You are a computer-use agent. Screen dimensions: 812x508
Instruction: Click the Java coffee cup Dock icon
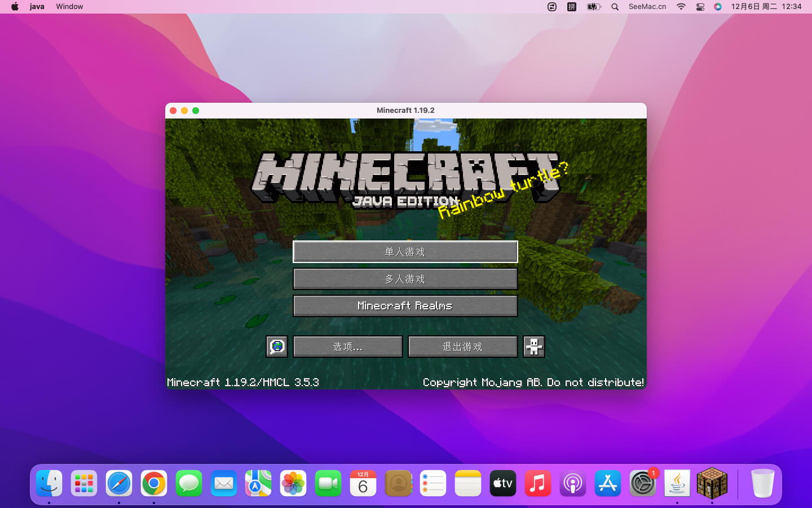(677, 484)
